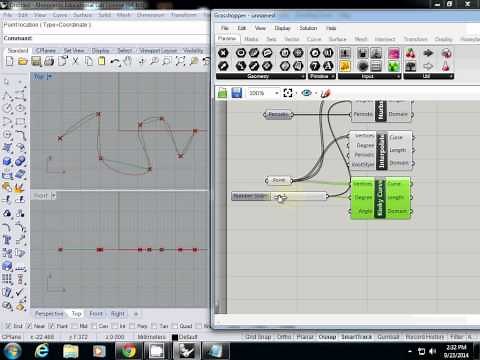Select the cherries icon in Util panel

[411, 53]
